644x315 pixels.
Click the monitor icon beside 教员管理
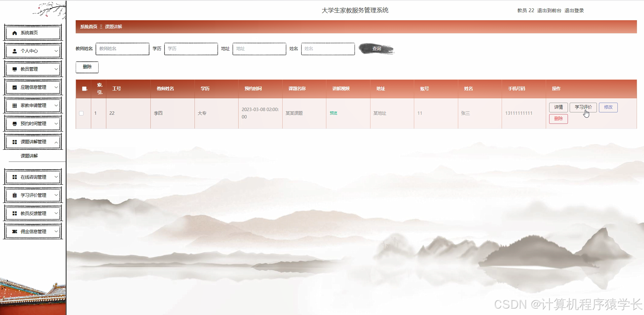14,69
